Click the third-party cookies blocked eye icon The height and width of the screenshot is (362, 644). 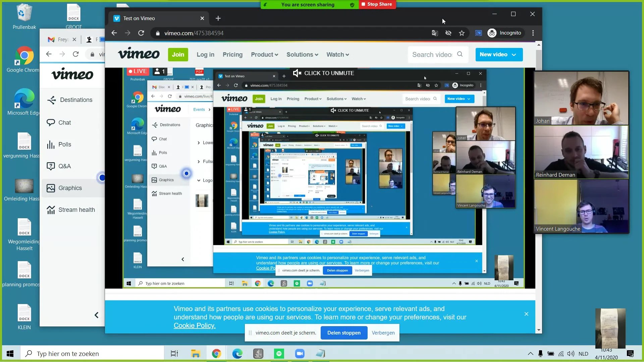[x=448, y=33]
